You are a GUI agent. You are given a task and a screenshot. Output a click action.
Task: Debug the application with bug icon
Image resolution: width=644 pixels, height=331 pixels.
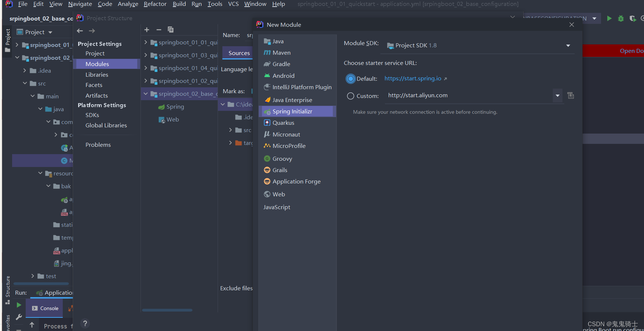621,18
